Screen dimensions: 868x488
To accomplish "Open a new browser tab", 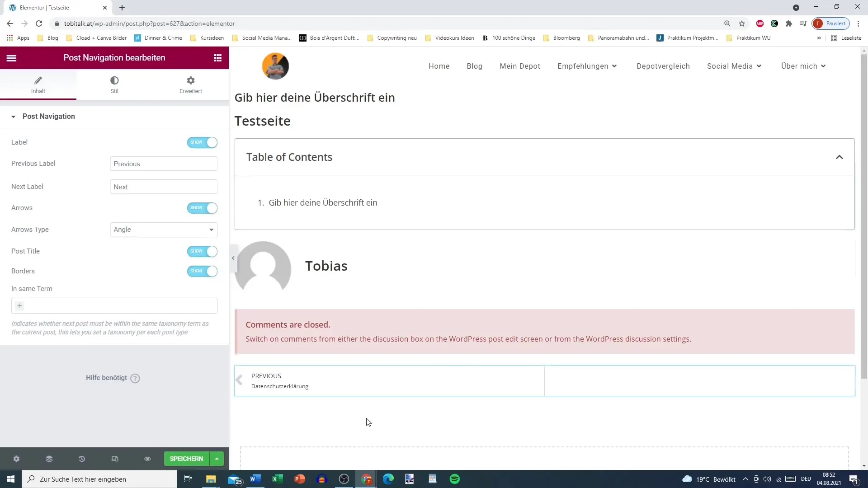I will click(122, 8).
